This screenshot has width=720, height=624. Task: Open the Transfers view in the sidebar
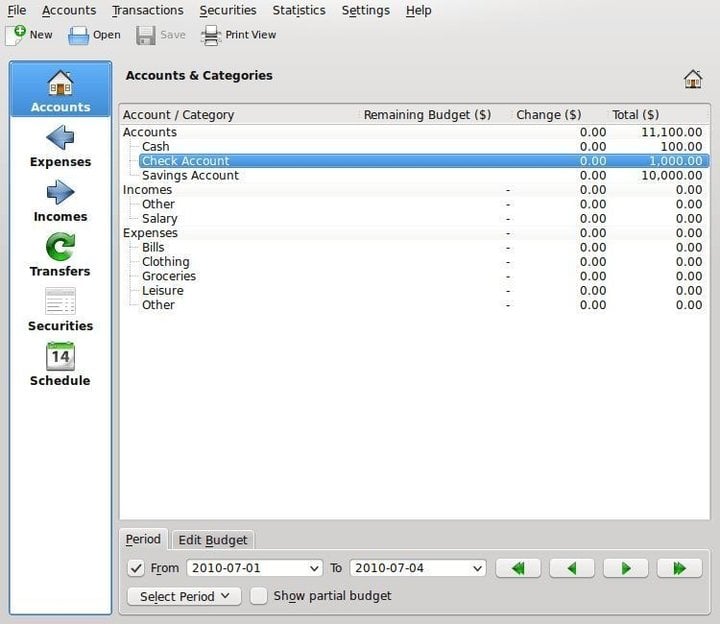60,255
